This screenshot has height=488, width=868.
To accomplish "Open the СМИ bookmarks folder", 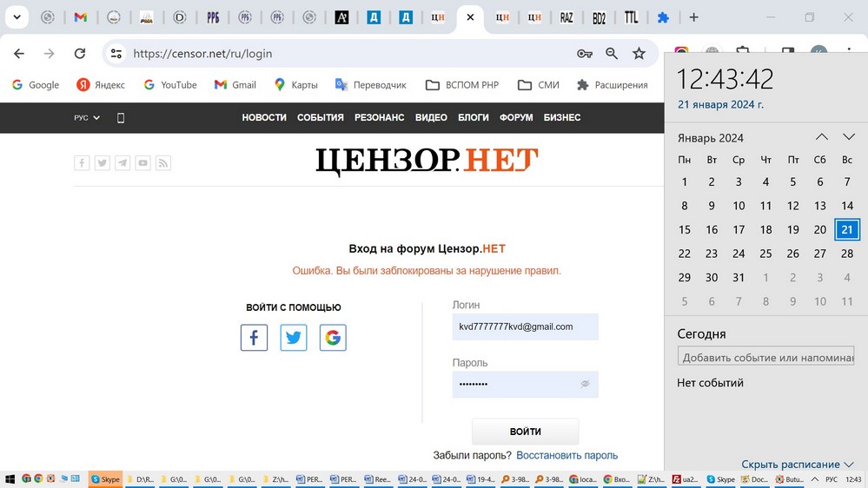I will [539, 84].
